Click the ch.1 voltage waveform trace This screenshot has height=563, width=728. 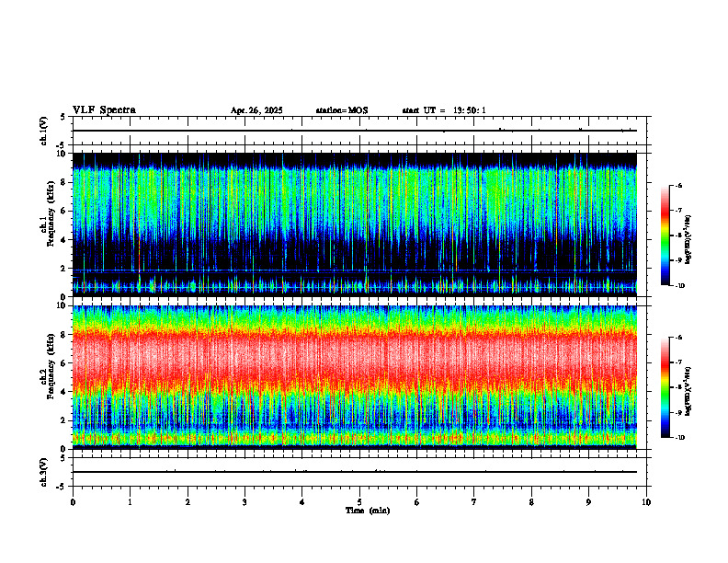click(355, 131)
